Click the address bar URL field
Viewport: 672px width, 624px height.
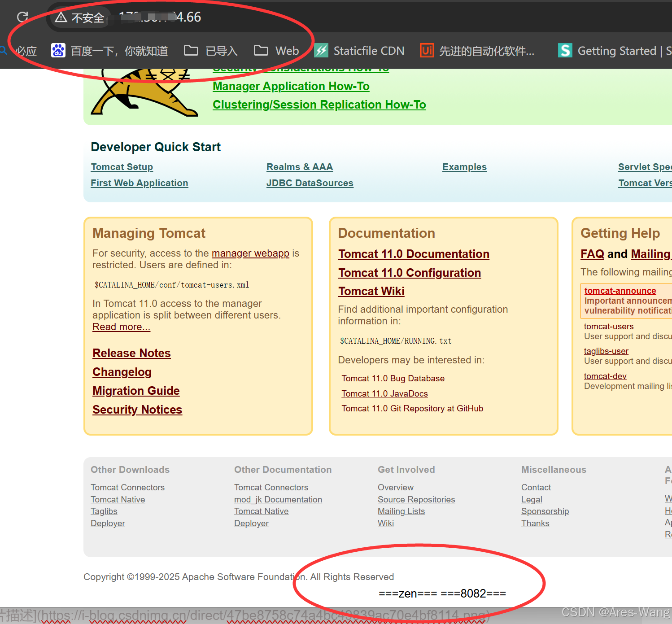(x=359, y=17)
